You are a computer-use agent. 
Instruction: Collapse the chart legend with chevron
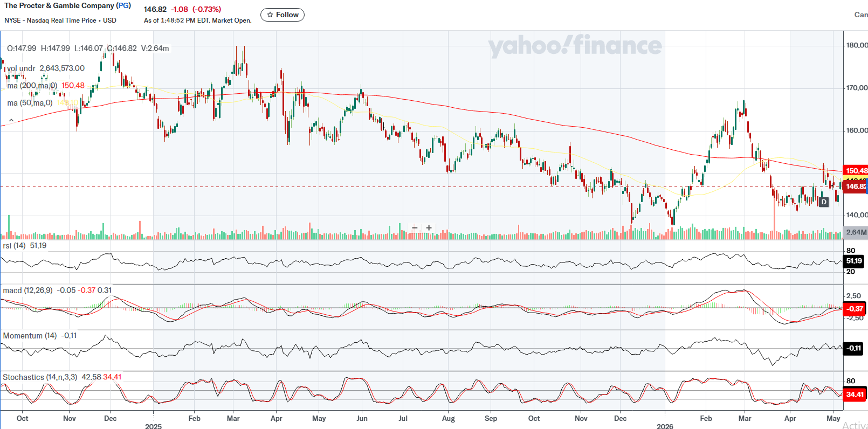11,120
